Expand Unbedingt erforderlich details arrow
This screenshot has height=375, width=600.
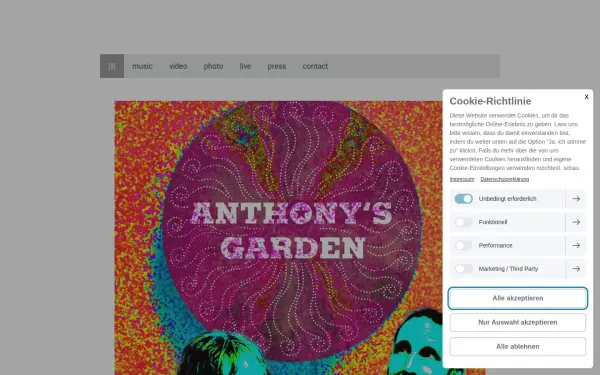pyautogui.click(x=576, y=199)
